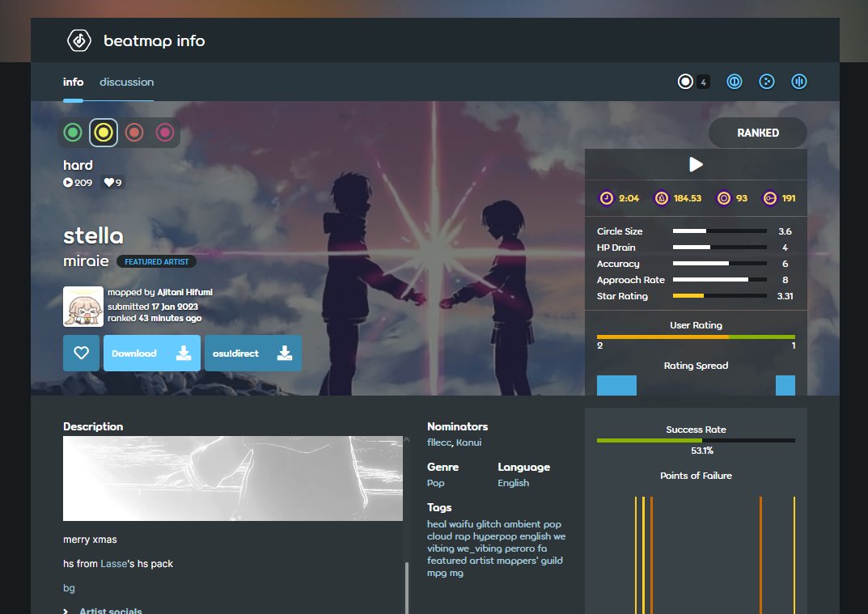Open Lasse's profile link in description

(113, 564)
